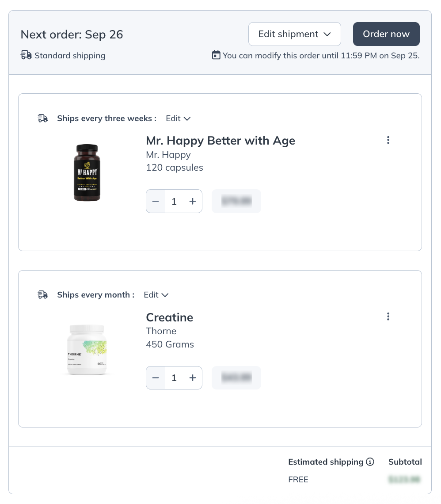This screenshot has height=504, width=441.
Task: Select the quantity field showing 1 for Creatine
Action: coord(174,378)
